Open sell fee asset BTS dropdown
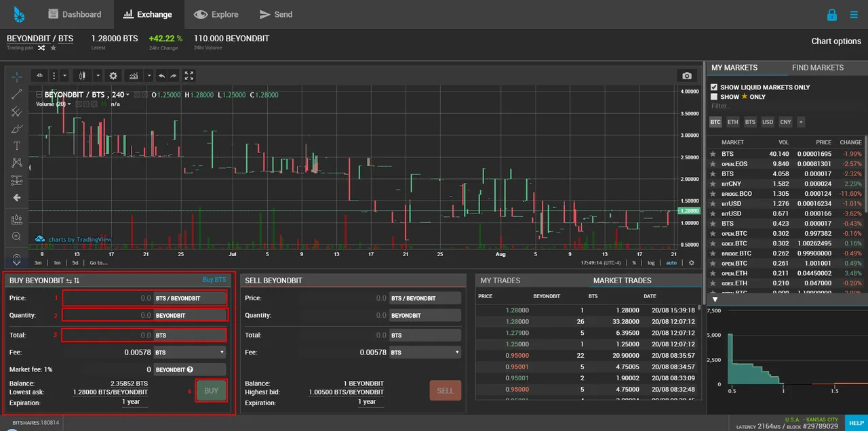Viewport: 868px width, 431px height. point(425,352)
